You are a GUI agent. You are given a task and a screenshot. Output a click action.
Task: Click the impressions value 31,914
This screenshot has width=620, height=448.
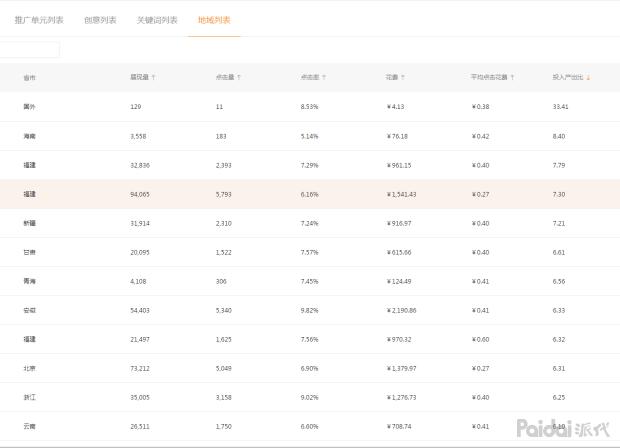(x=140, y=223)
